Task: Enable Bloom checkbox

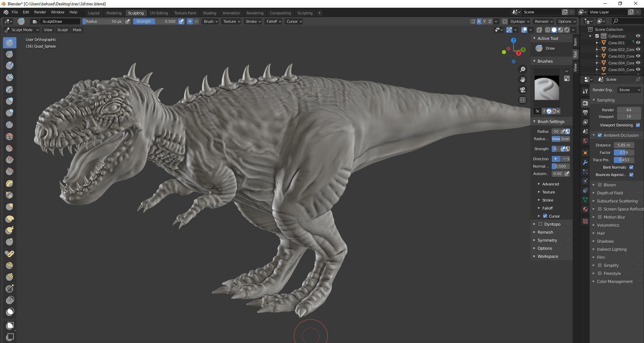Action: 600,185
